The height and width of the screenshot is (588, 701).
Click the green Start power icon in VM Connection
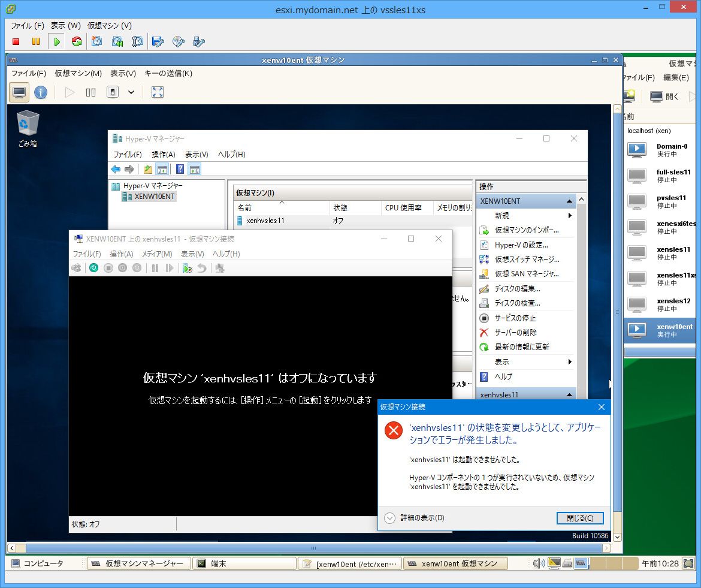pyautogui.click(x=94, y=268)
